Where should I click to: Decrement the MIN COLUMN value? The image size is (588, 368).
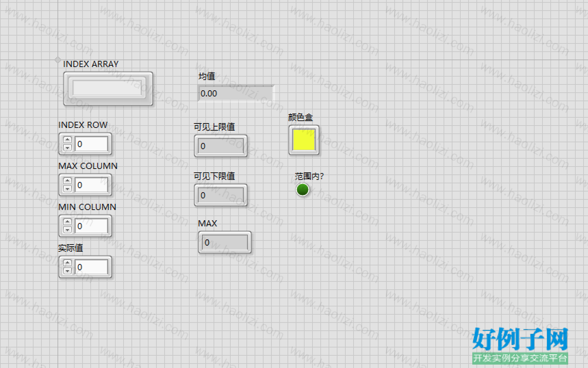67,230
